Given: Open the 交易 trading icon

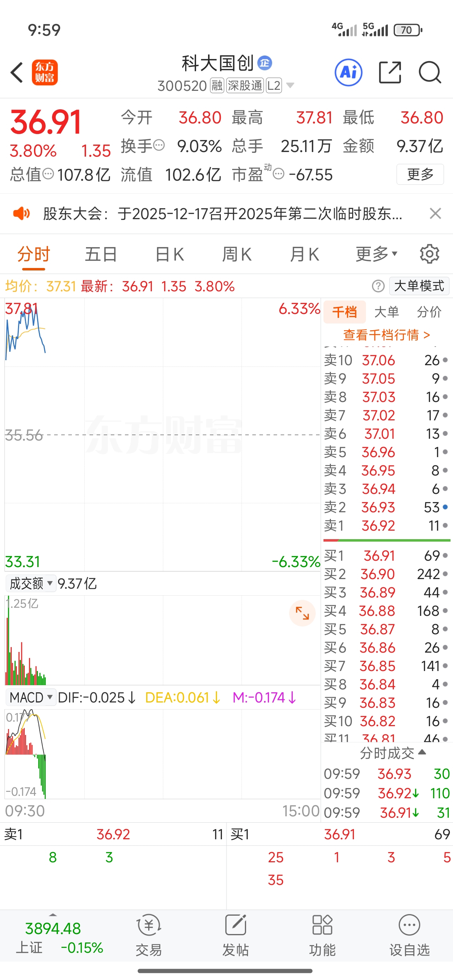Looking at the screenshot, I should (x=149, y=936).
